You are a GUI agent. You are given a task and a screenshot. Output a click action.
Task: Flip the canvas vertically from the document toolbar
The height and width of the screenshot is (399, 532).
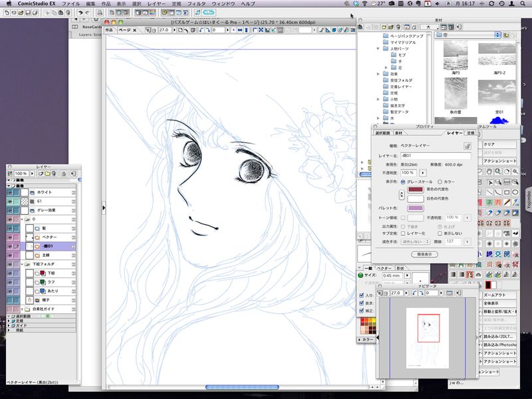(x=246, y=30)
